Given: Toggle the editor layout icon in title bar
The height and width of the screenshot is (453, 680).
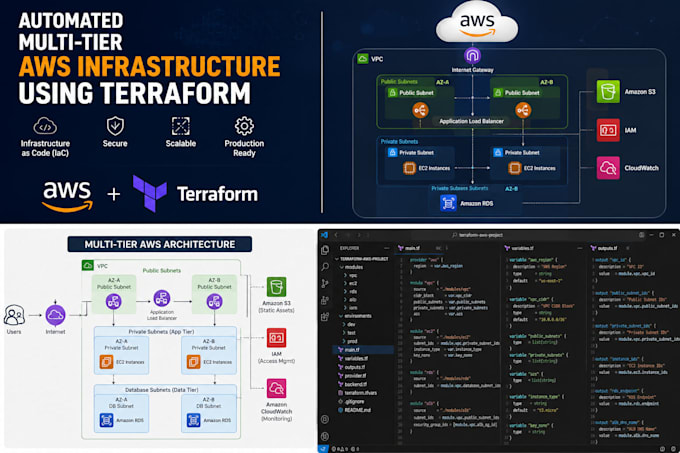Looking at the screenshot, I should pyautogui.click(x=641, y=235).
